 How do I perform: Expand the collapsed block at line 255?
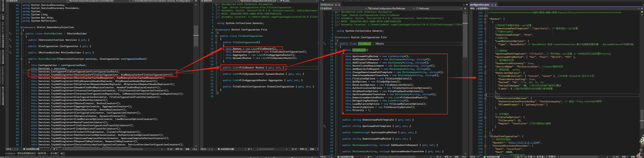(485, 95)
